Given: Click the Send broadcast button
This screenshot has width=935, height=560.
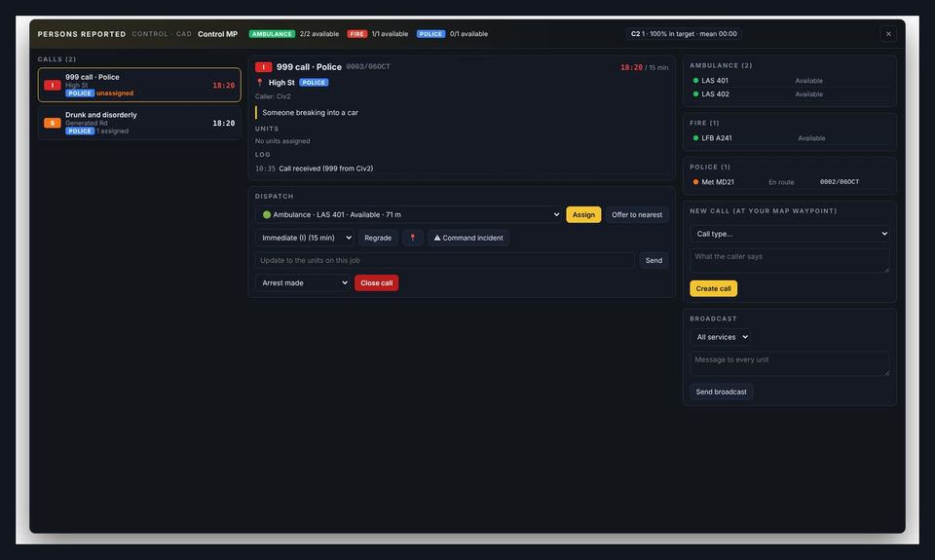Looking at the screenshot, I should click(721, 392).
